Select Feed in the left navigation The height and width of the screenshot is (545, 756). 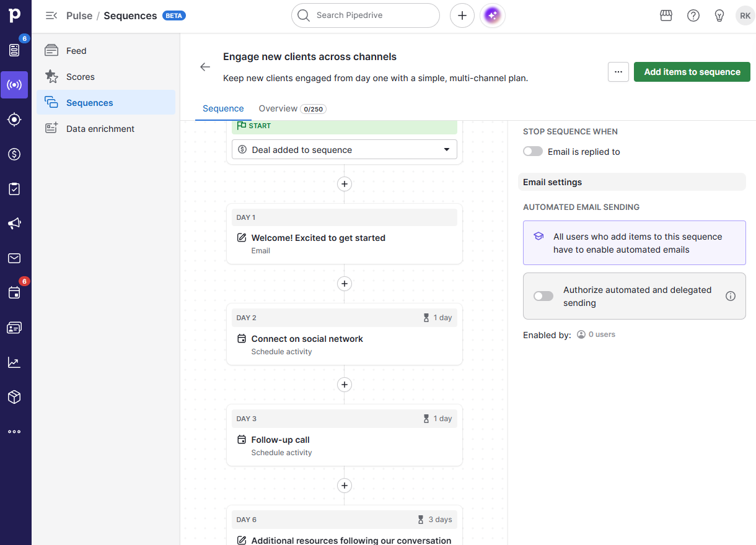pyautogui.click(x=76, y=50)
